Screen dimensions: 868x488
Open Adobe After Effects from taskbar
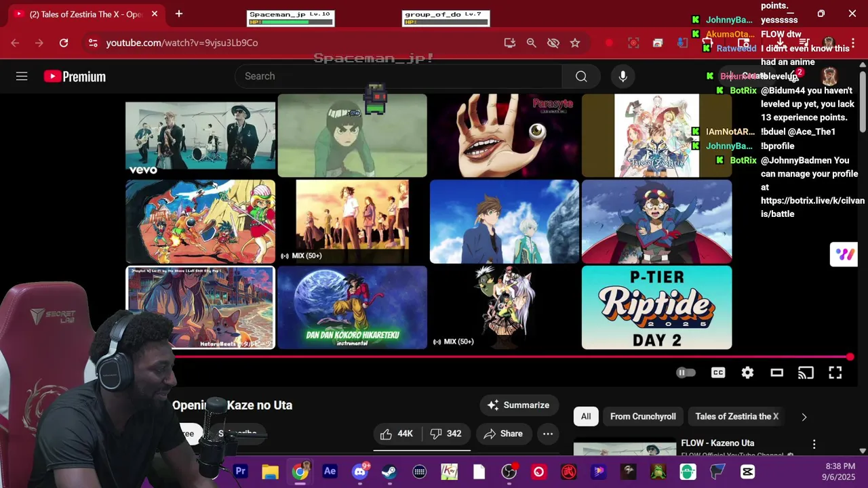point(330,471)
